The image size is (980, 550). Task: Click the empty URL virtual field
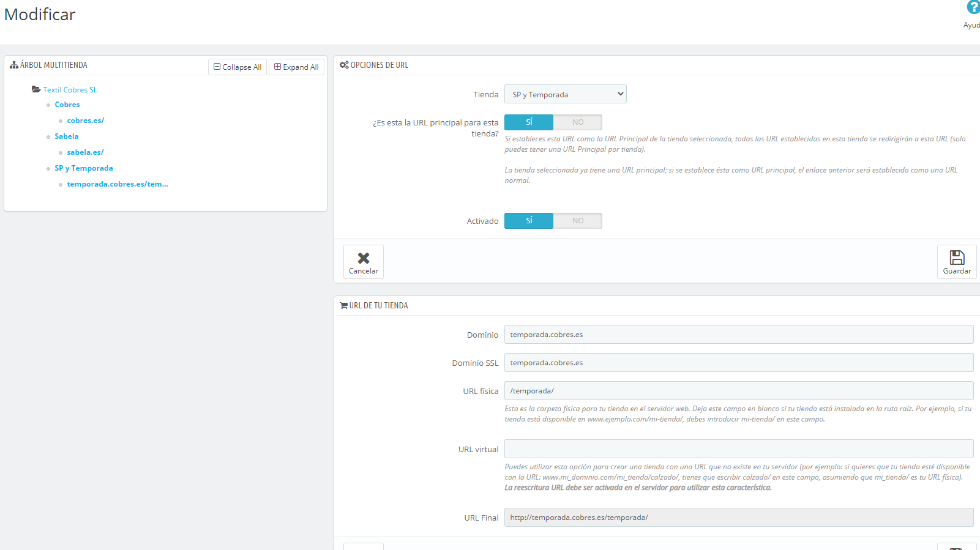pyautogui.click(x=739, y=449)
